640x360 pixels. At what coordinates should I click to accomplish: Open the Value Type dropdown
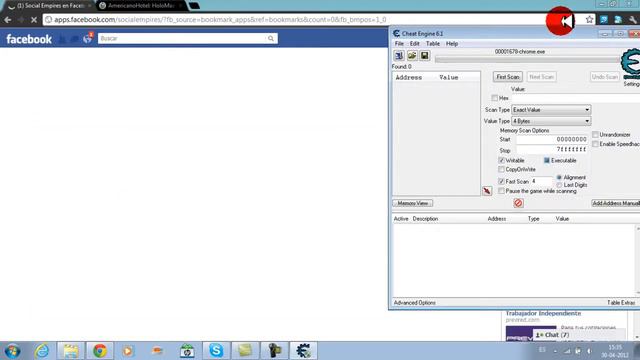point(551,121)
